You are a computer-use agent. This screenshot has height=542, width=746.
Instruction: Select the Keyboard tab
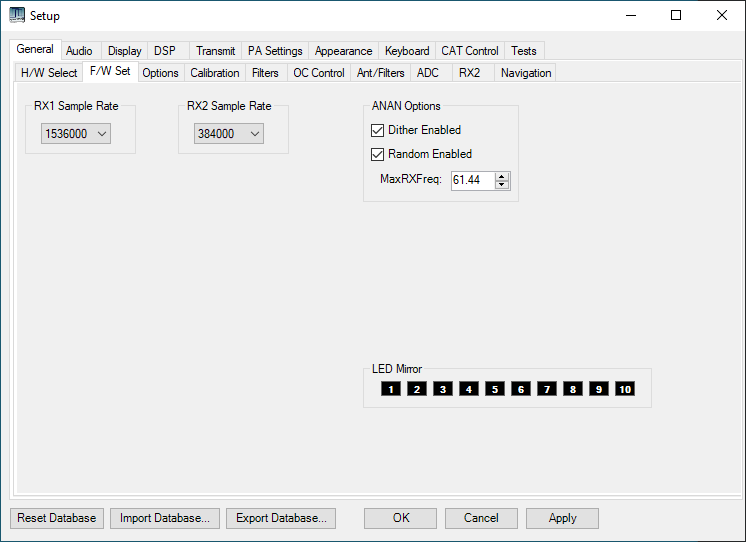(x=407, y=51)
